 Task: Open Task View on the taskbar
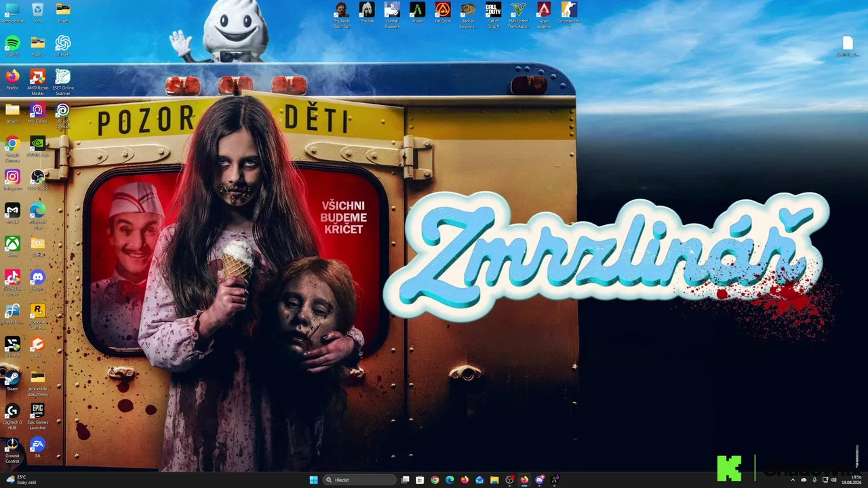point(405,480)
